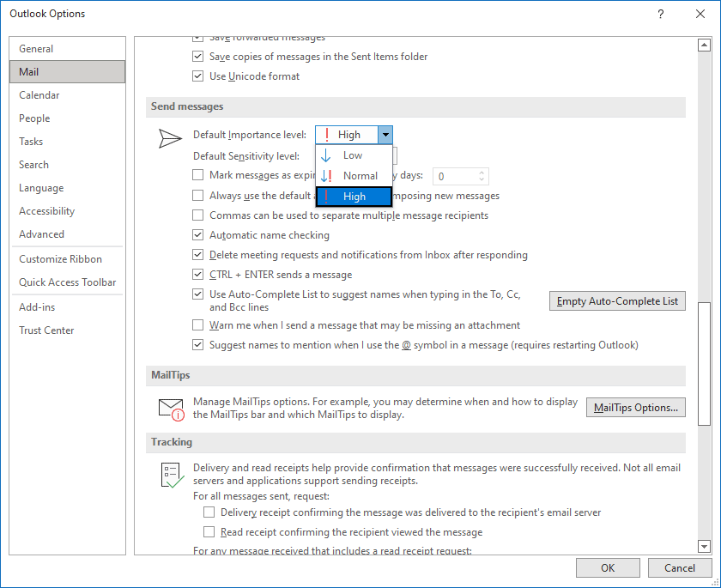721x588 pixels.
Task: Confirm changes with the OK button
Action: click(x=608, y=567)
